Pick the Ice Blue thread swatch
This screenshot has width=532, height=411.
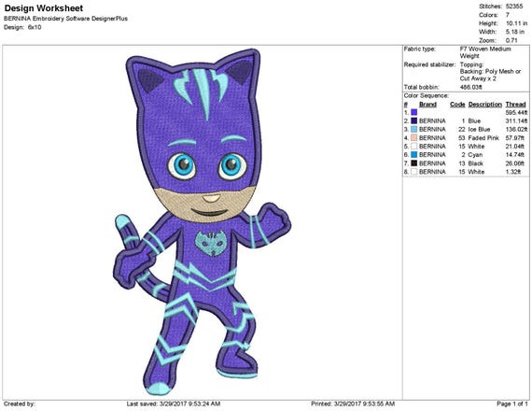point(413,130)
